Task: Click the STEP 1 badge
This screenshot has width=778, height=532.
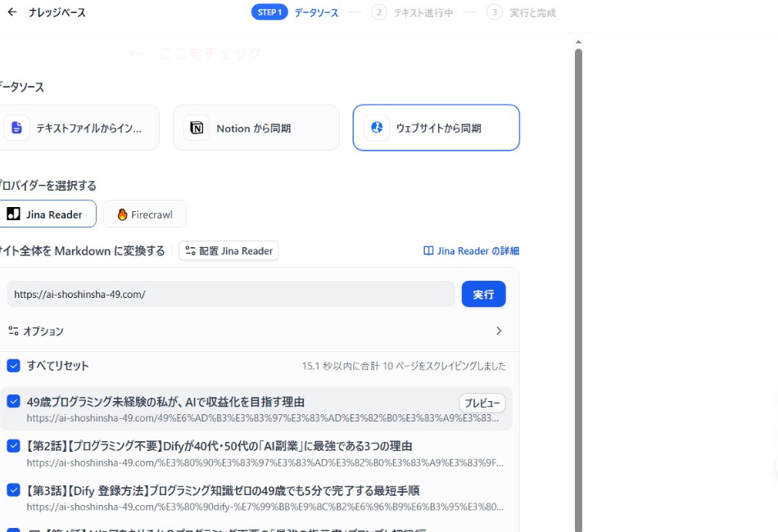Action: click(x=269, y=12)
